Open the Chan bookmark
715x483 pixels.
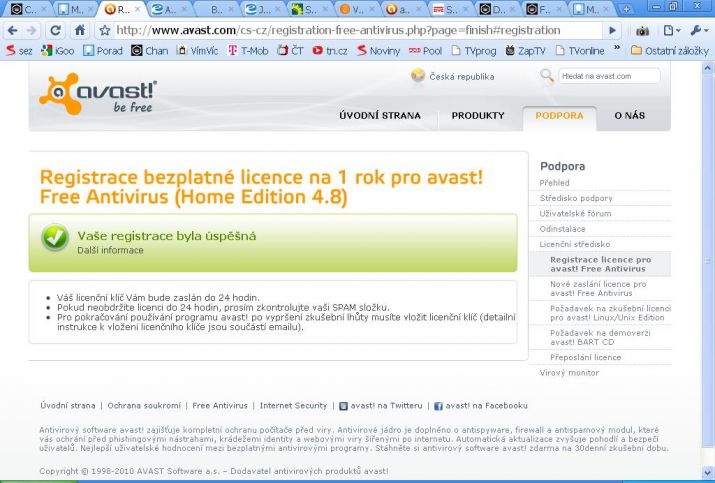[150, 51]
